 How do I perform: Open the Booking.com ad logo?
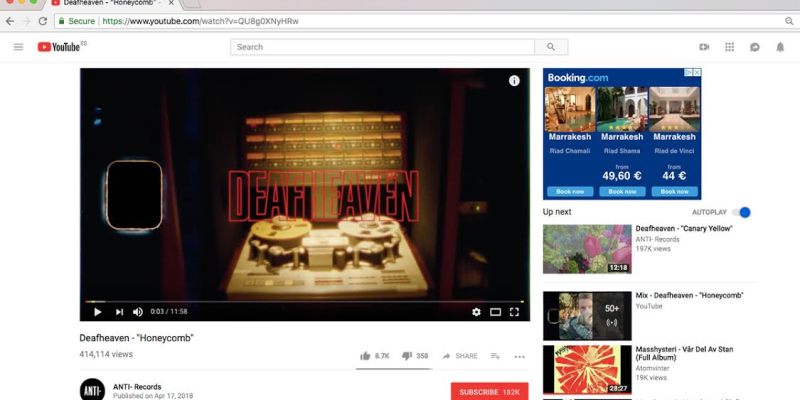(x=578, y=78)
